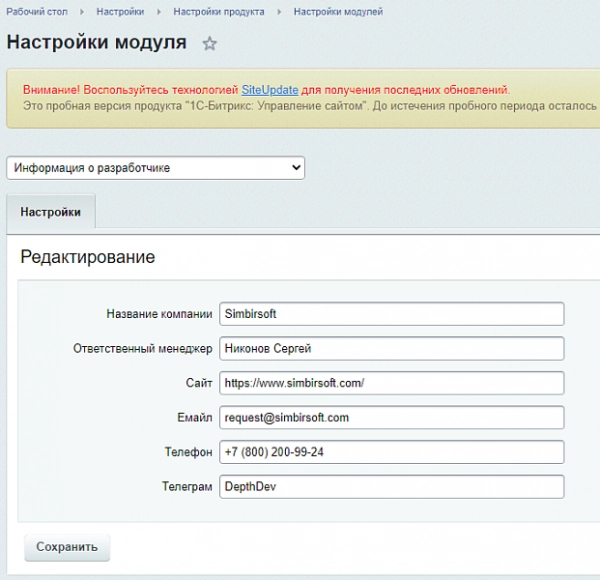Click the 'Телеграм' label
The height and width of the screenshot is (580, 600).
(x=187, y=487)
